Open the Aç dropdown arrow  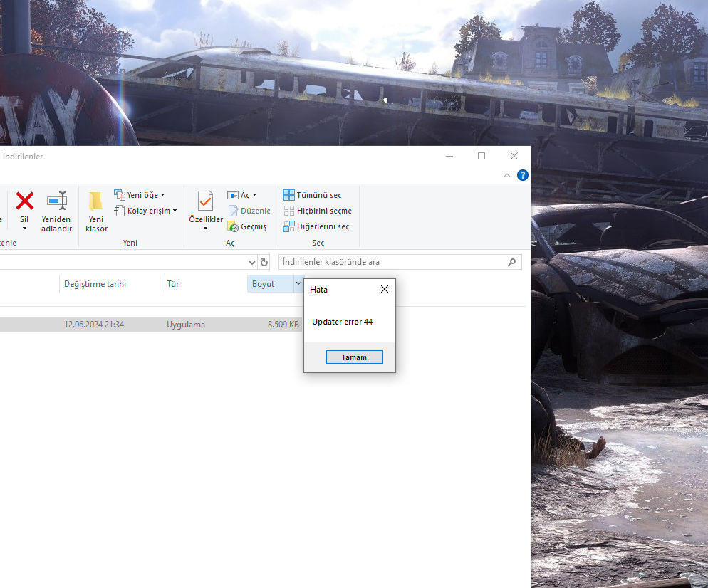[255, 195]
